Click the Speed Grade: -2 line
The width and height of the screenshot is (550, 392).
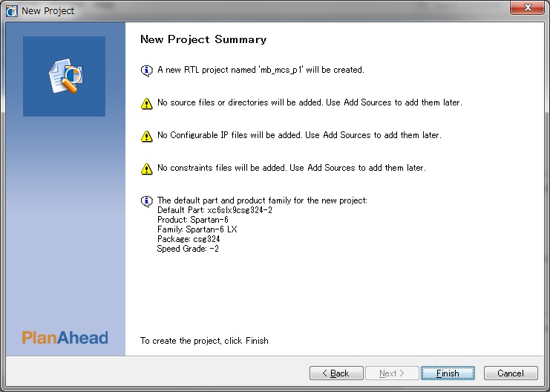click(x=188, y=249)
